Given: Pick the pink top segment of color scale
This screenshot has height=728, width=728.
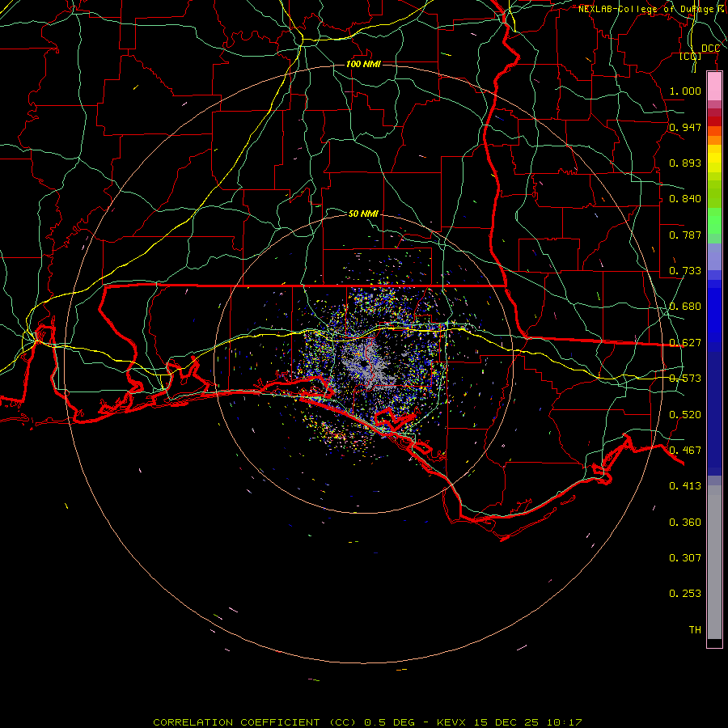Looking at the screenshot, I should 714,87.
